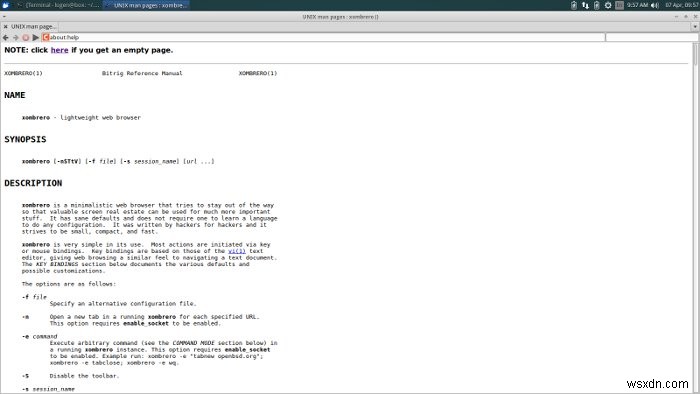
Task: Click the SYNOPSIS section heading
Action: 25,139
